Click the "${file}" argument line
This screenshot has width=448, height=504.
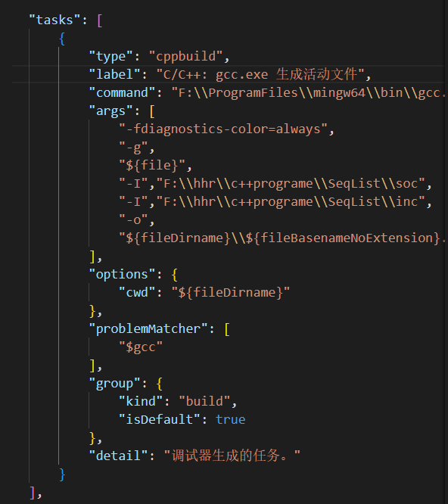pyautogui.click(x=152, y=166)
